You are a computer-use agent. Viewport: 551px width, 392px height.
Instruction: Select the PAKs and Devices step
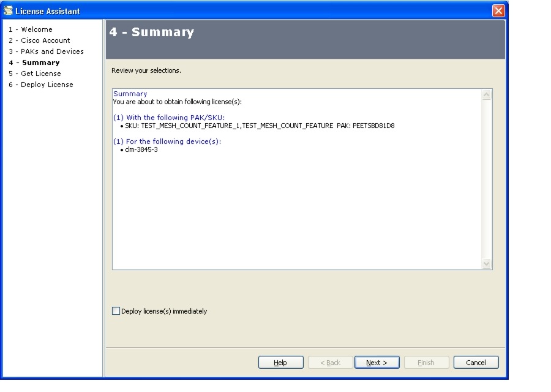(x=47, y=51)
